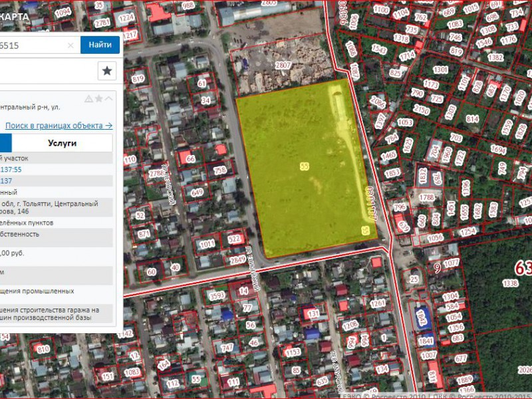
Task: Select parcel 1301 on the map
Action: [440, 70]
